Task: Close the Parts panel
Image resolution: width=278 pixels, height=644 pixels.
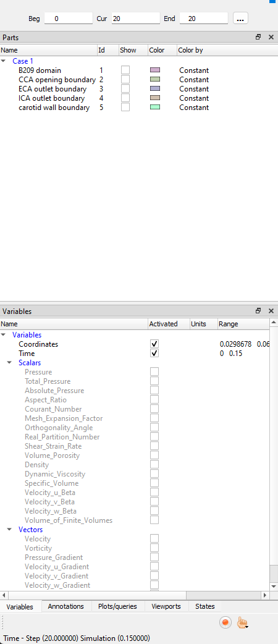Action: coord(271,37)
